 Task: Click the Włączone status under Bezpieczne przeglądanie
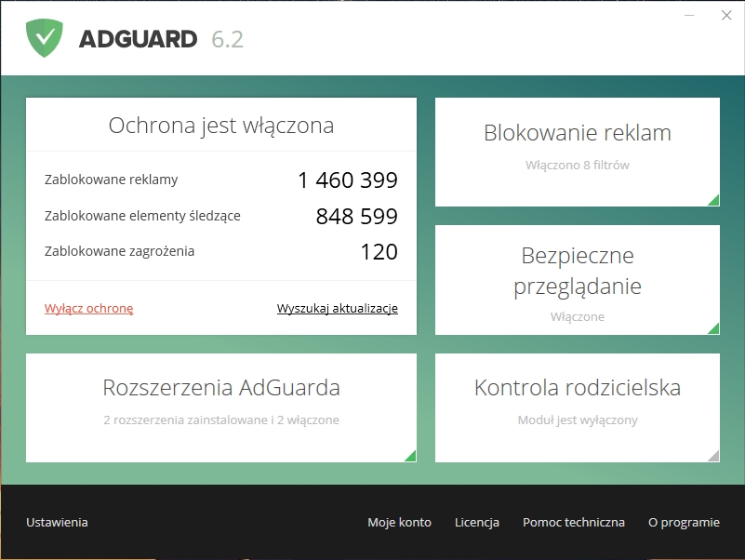(578, 316)
